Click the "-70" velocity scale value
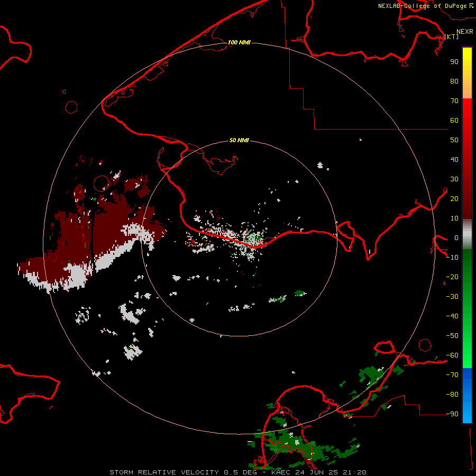The width and height of the screenshot is (476, 476). (x=452, y=375)
